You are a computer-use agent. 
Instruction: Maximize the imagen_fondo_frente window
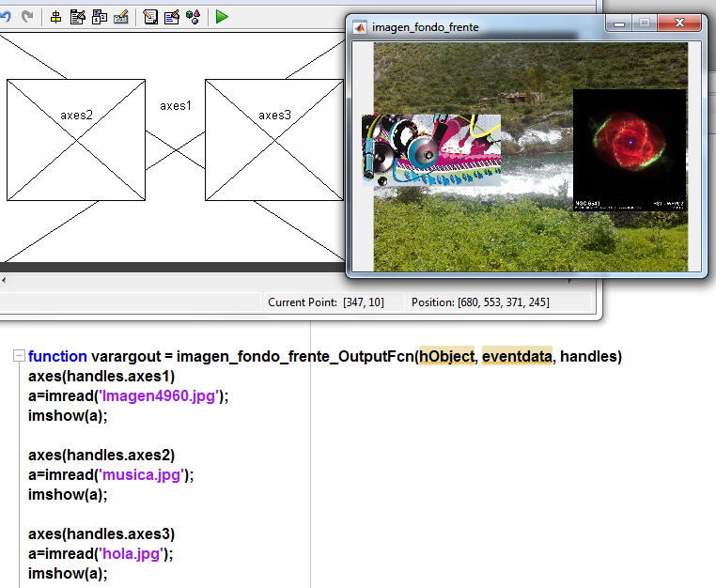(x=645, y=23)
